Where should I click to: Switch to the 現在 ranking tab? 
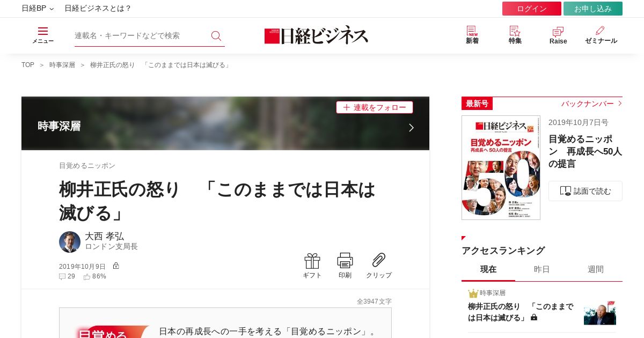coord(488,269)
